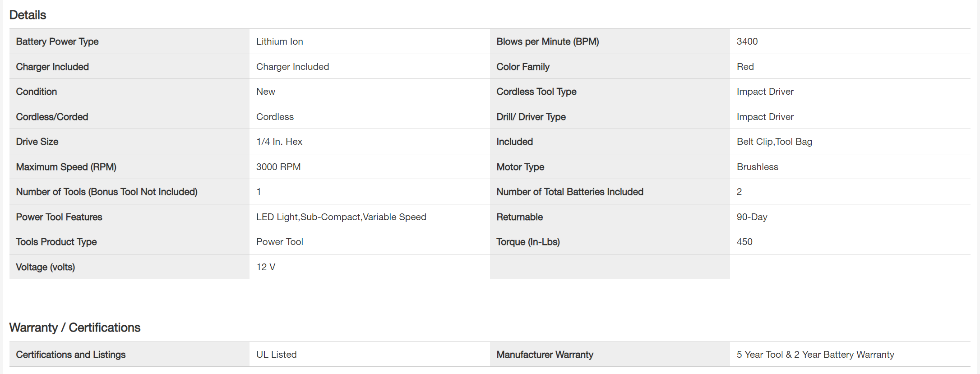Select the 5 Year Tool & 2 Year Battery Warranty text
Image resolution: width=980 pixels, height=374 pixels.
point(815,355)
